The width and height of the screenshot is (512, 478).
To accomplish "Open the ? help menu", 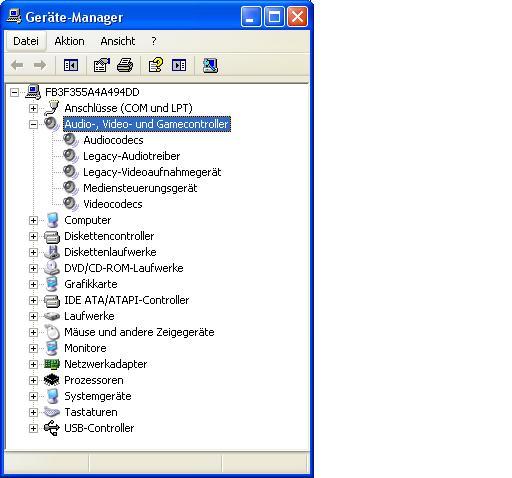I will tap(154, 41).
